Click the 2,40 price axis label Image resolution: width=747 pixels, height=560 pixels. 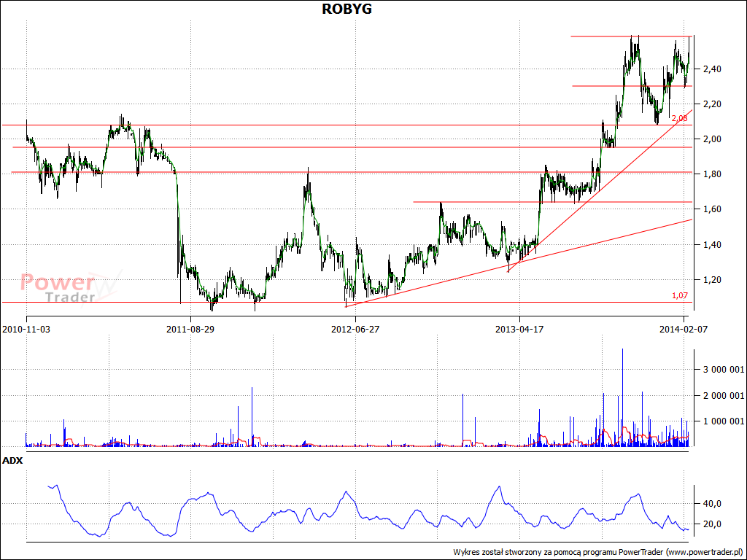click(x=712, y=69)
